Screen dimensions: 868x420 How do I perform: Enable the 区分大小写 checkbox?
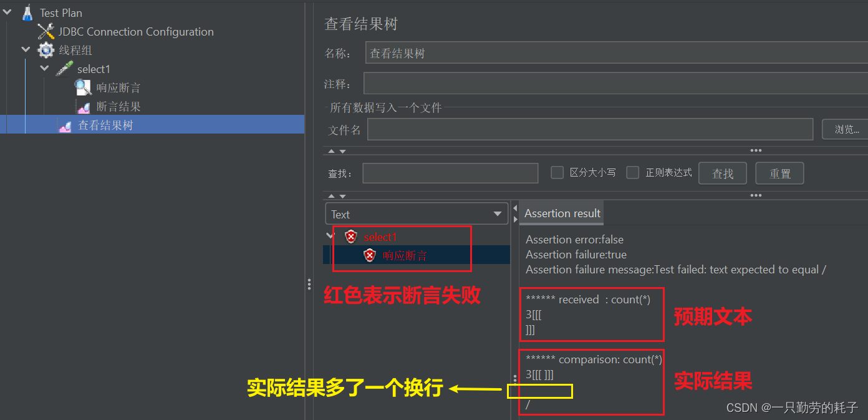557,172
